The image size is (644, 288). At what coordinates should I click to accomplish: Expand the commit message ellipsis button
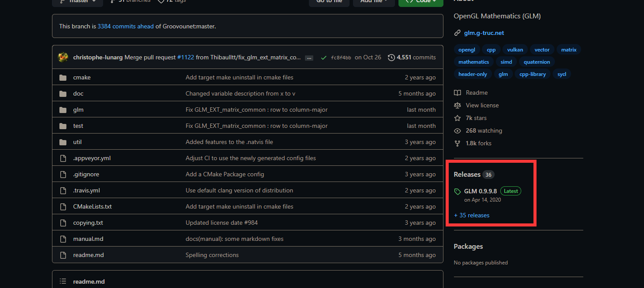[309, 58]
